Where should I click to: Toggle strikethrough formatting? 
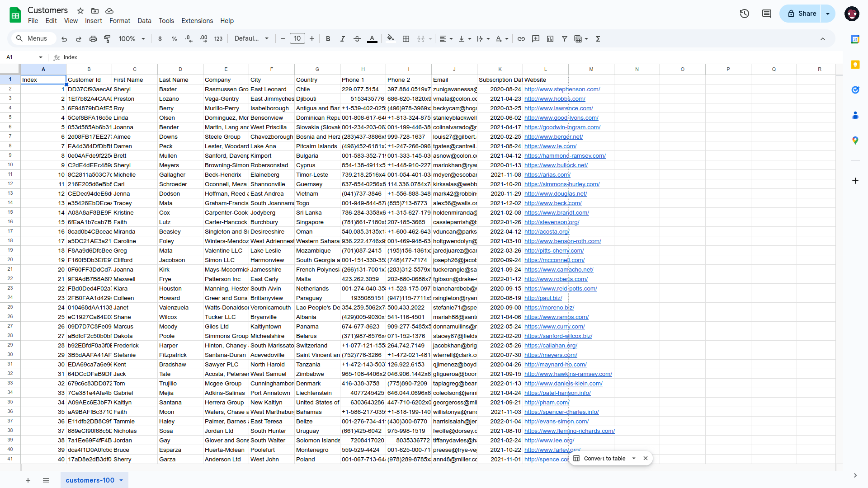(x=357, y=39)
